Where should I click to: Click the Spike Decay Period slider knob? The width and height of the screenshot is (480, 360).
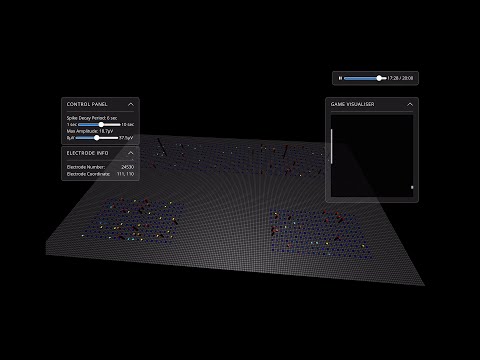tap(101, 124)
